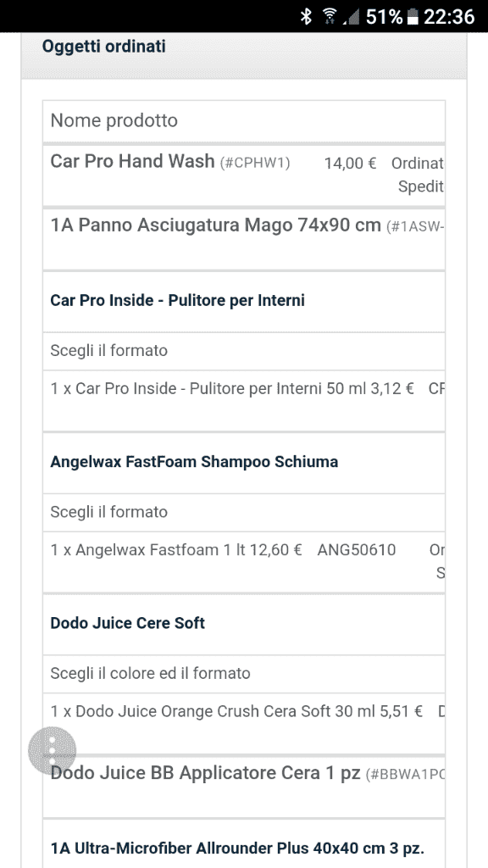Open Car Pro Inside - Pulitore per Interni
The height and width of the screenshot is (868, 488).
(x=177, y=301)
